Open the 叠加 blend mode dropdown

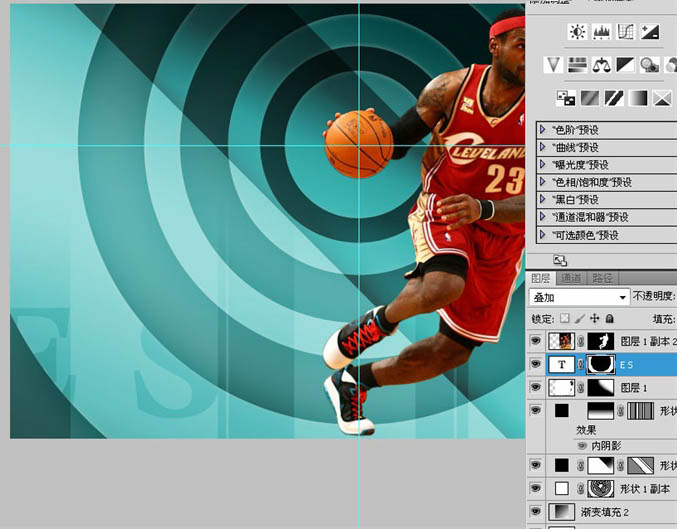[579, 297]
